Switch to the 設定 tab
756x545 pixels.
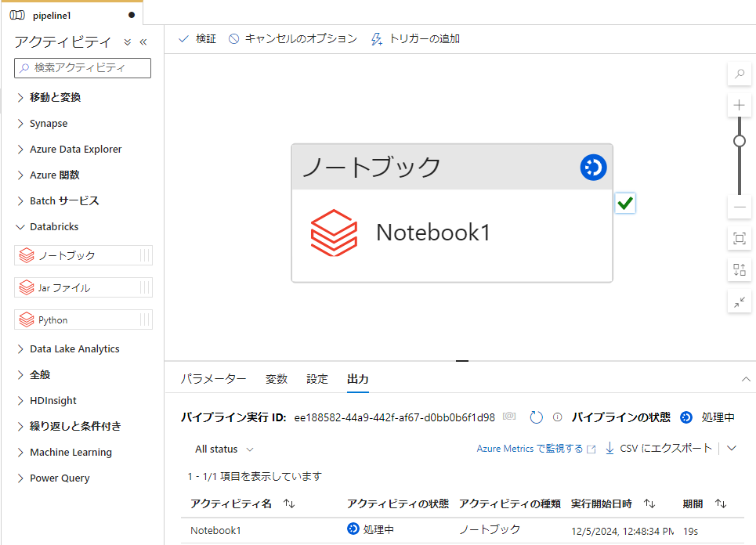(x=317, y=379)
